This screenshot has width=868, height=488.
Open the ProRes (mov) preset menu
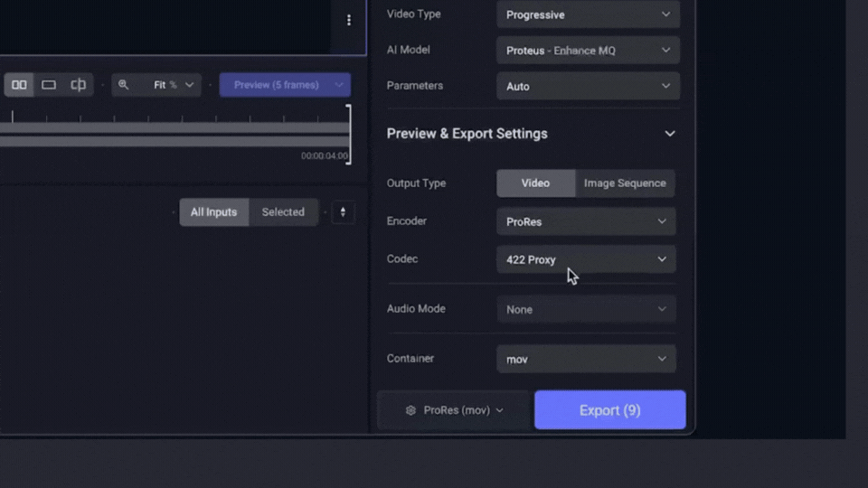click(x=454, y=410)
